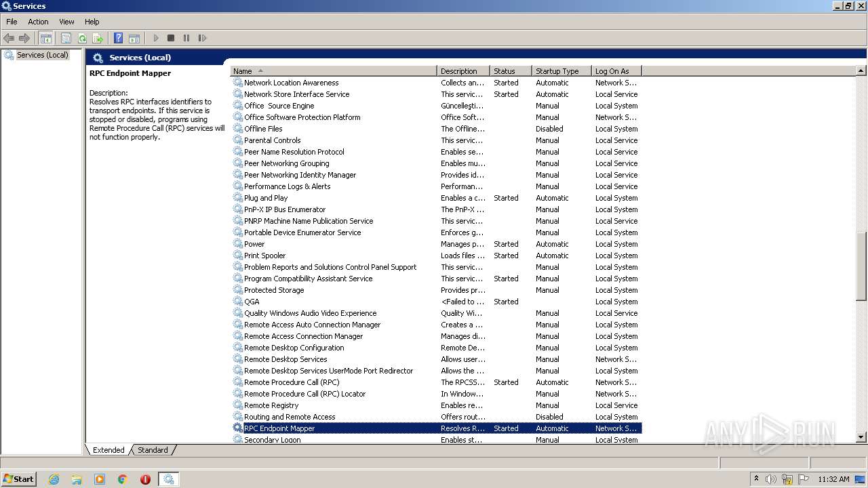Select PnP-X IP Bus Enumerator service
The image size is (868, 488).
436,209
